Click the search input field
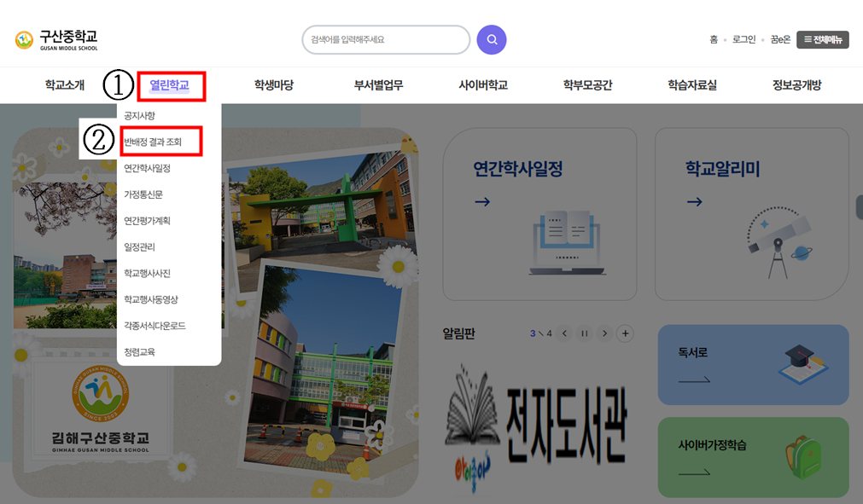863x504 pixels. tap(385, 39)
